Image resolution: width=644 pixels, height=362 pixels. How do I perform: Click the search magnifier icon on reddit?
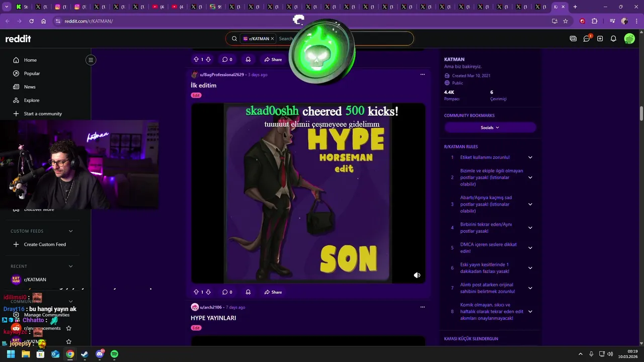pyautogui.click(x=234, y=39)
